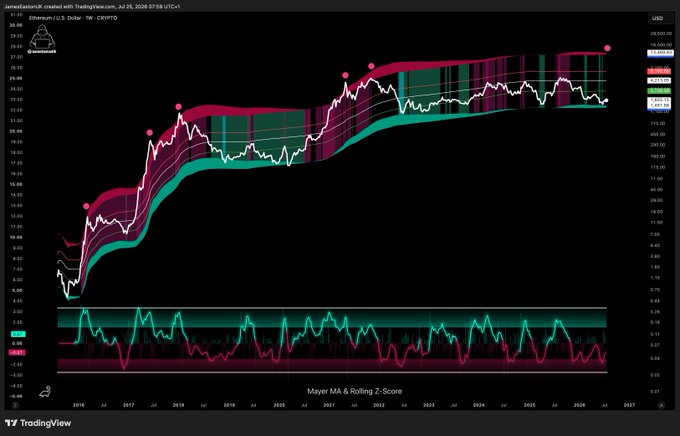Click the round button beside the 2016 label
680x436 pixels.
coord(15,405)
